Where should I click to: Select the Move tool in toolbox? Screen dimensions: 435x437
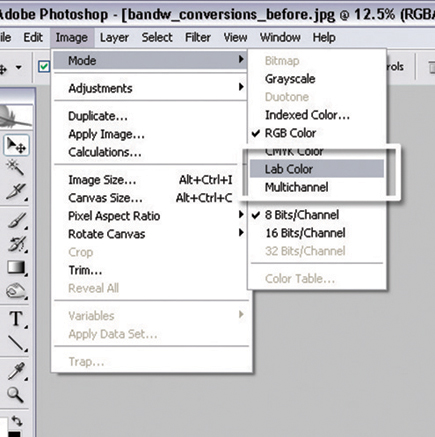(x=16, y=145)
